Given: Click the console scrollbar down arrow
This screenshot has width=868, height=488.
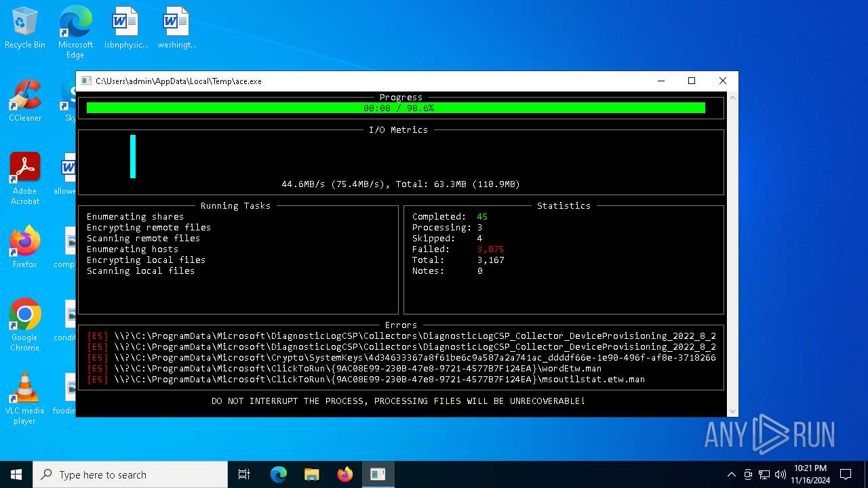Looking at the screenshot, I should [x=732, y=411].
